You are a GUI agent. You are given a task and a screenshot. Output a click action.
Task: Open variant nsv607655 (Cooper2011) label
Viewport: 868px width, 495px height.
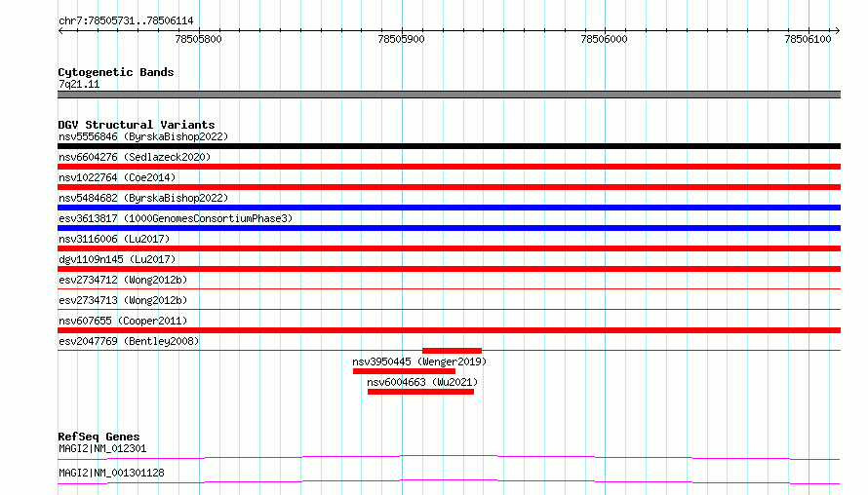pyautogui.click(x=123, y=321)
